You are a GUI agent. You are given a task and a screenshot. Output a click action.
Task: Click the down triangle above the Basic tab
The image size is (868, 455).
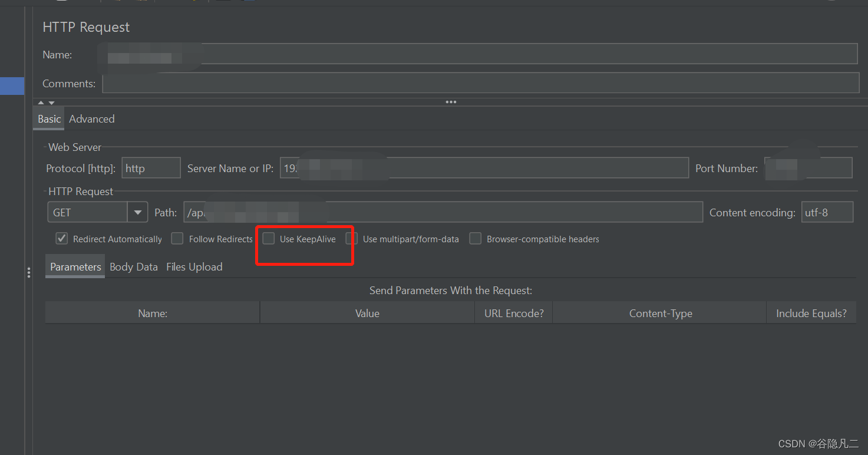[x=51, y=101]
